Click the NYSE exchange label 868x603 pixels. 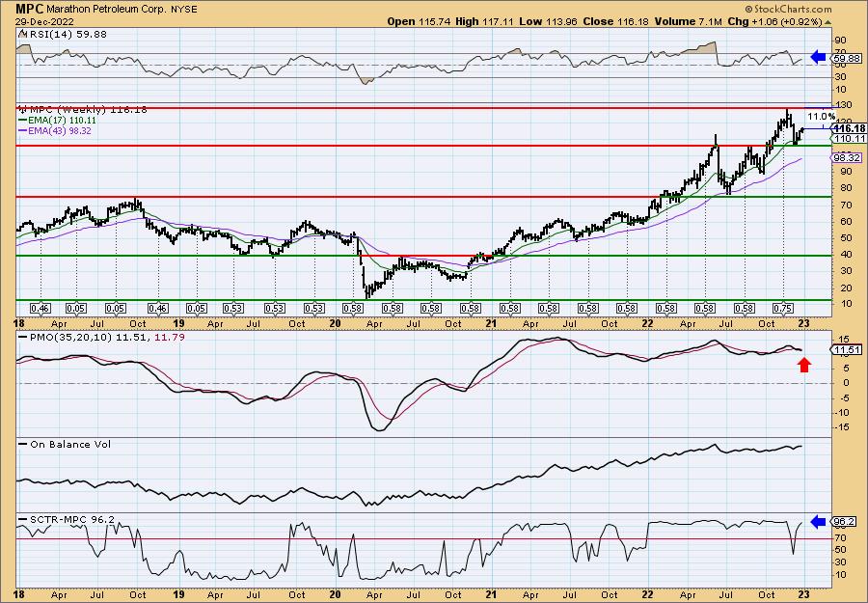point(185,10)
